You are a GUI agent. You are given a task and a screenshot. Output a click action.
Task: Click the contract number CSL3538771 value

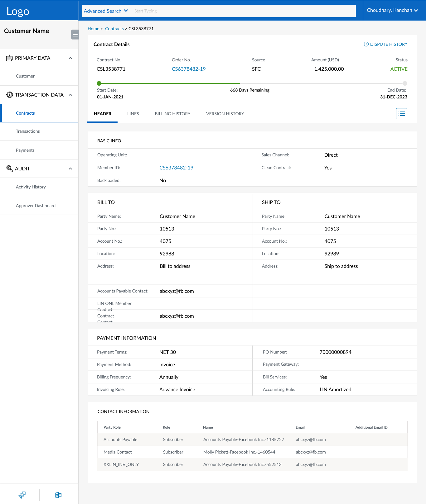[111, 69]
